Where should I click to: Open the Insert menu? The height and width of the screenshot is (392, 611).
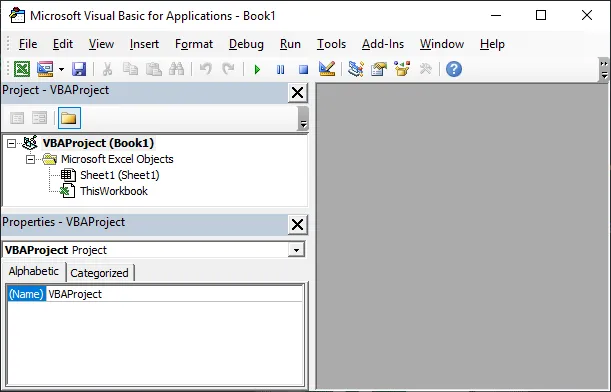click(144, 44)
